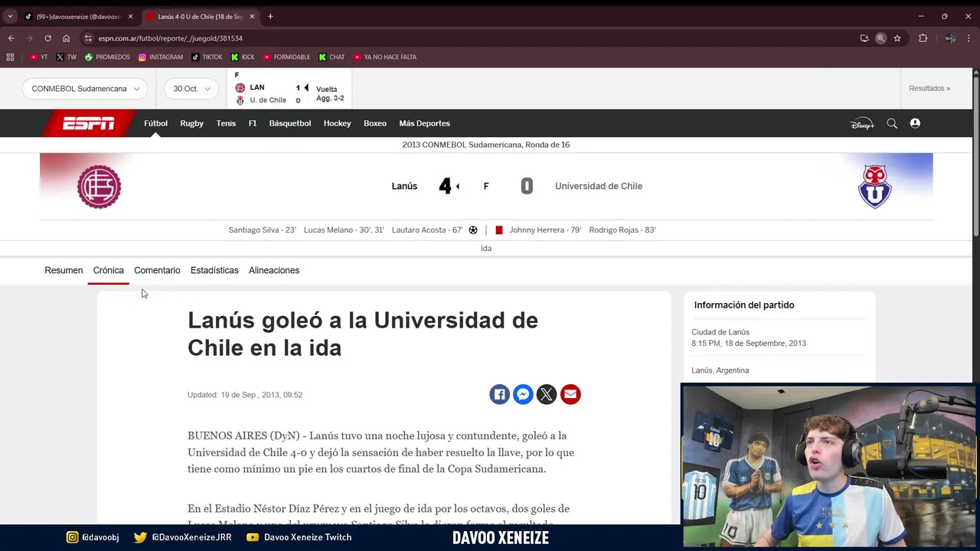Share article on Facebook
Screen dimensions: 980x551
(x=499, y=394)
